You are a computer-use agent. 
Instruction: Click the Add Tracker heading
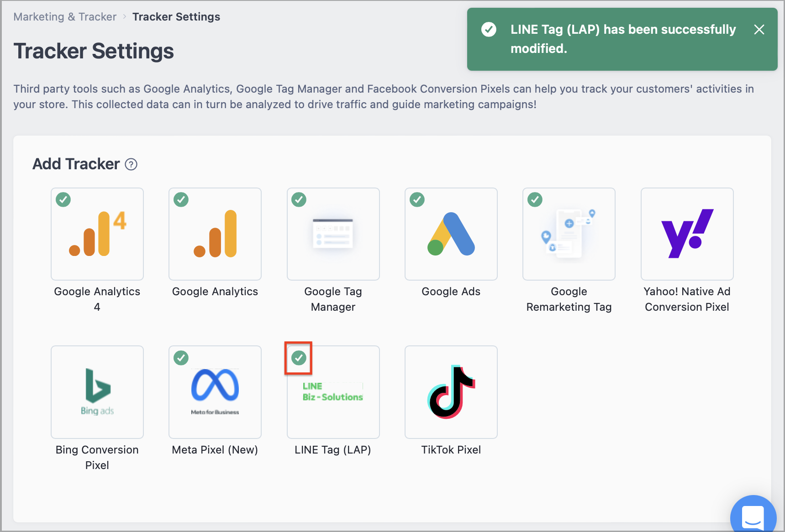(76, 164)
